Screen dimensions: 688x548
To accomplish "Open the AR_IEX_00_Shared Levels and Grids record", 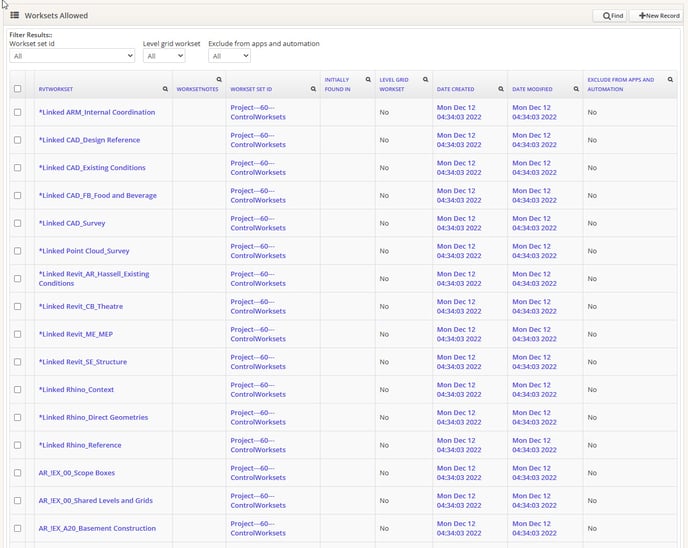I will tap(96, 501).
